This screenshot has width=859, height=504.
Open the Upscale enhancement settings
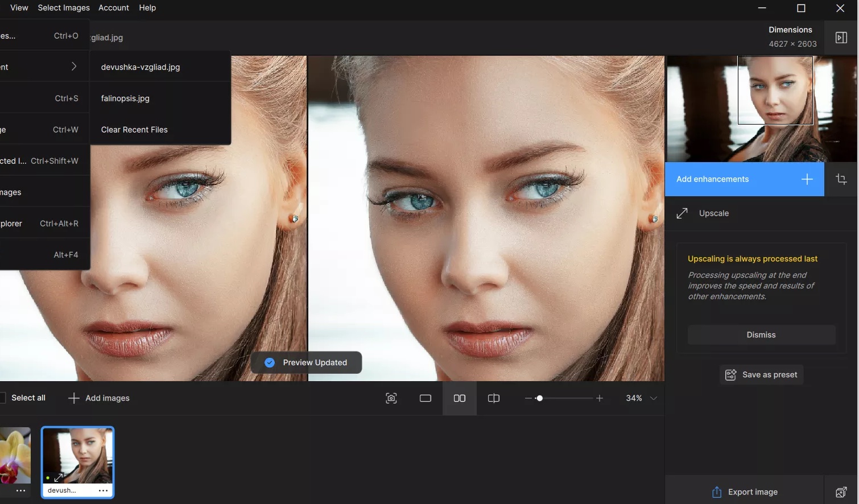pos(714,213)
